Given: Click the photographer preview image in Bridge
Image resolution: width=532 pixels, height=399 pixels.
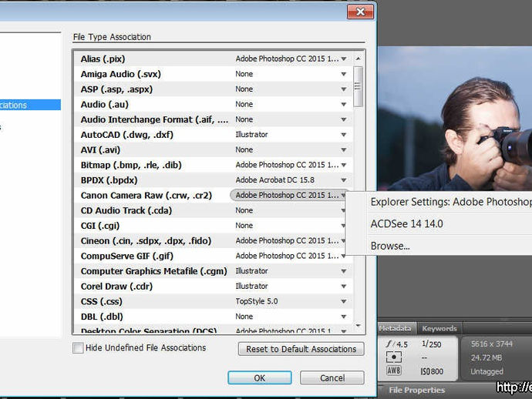Looking at the screenshot, I should tap(455, 119).
